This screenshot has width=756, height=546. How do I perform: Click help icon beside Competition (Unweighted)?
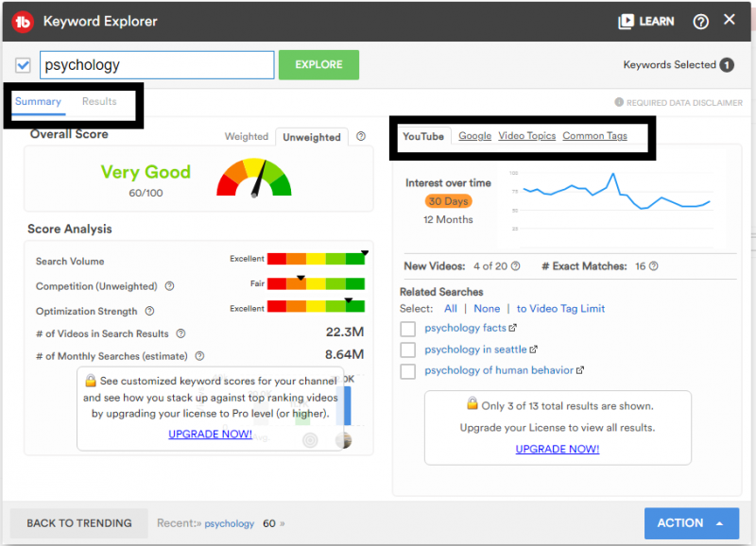tap(170, 286)
